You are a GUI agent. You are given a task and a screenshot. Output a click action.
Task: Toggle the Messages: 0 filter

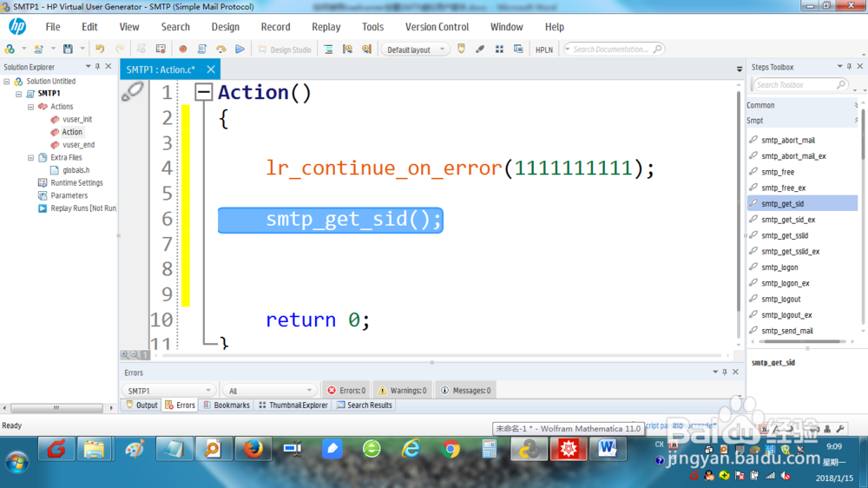click(x=465, y=391)
